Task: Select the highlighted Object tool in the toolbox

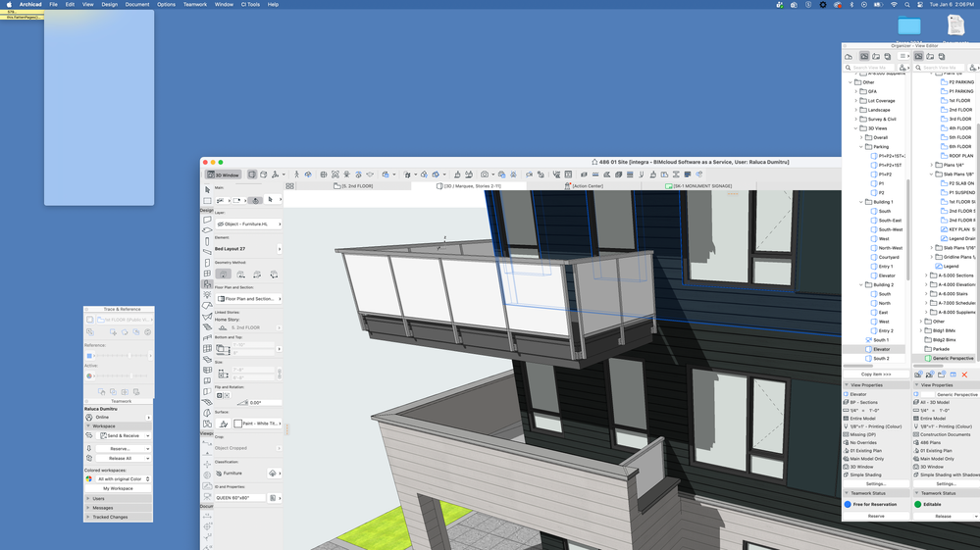Action: pos(207,284)
